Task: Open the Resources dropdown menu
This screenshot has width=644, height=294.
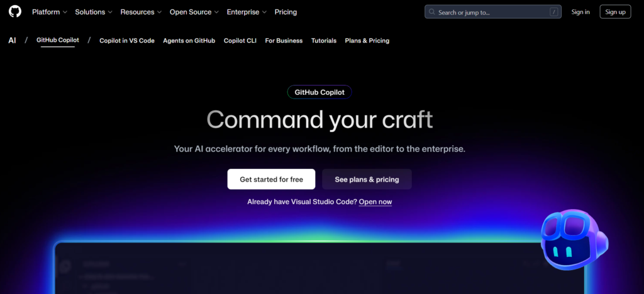Action: coord(141,12)
